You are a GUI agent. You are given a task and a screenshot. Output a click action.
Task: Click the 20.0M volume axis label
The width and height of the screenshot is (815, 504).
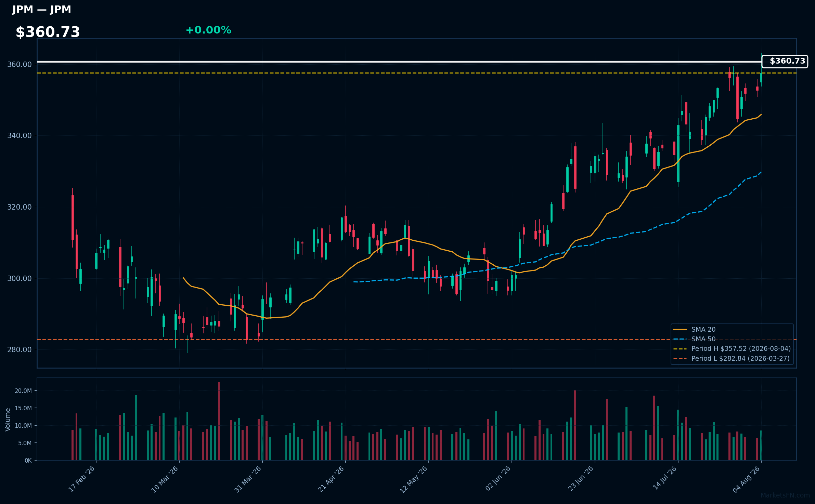click(23, 391)
